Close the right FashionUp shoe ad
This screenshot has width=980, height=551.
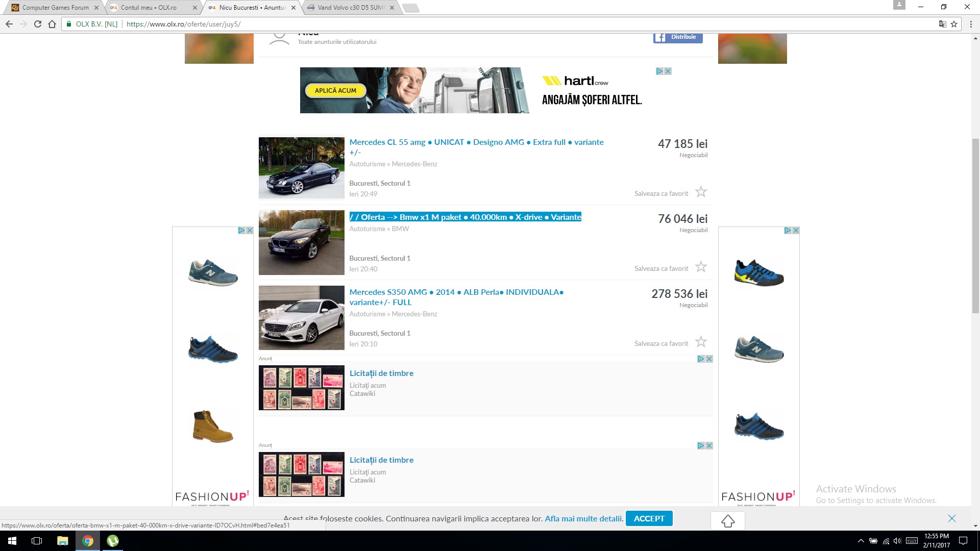[x=796, y=231]
